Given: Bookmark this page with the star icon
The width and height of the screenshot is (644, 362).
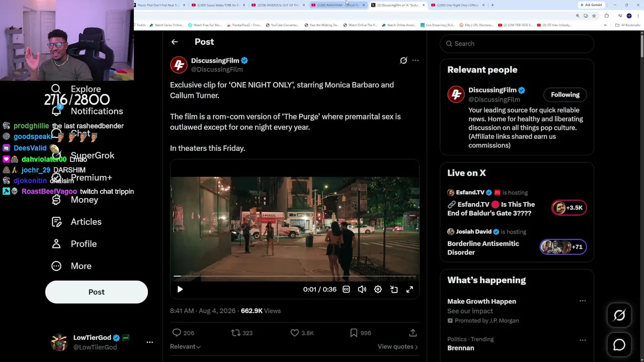Looking at the screenshot, I should 594,16.
